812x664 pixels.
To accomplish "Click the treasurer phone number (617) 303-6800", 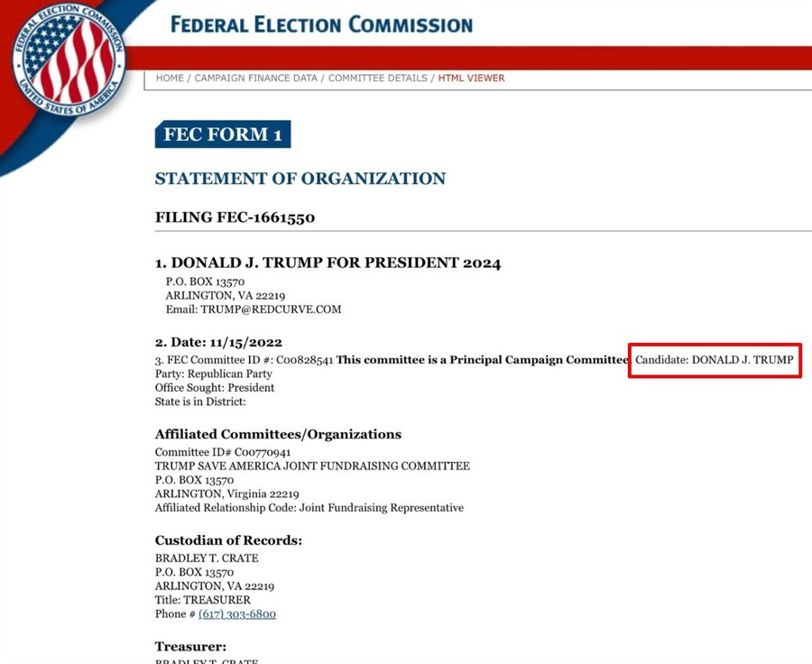I will [237, 613].
